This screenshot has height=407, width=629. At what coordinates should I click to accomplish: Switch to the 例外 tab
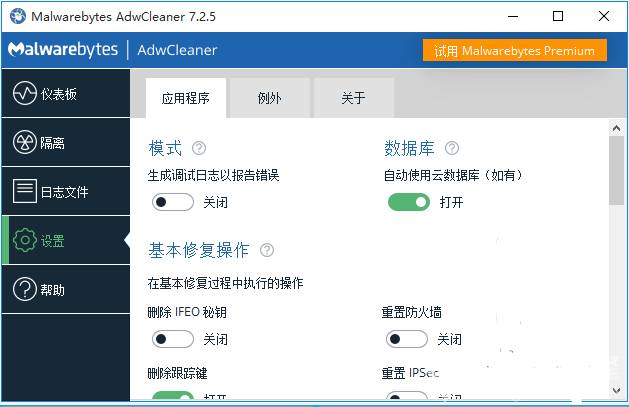[270, 98]
